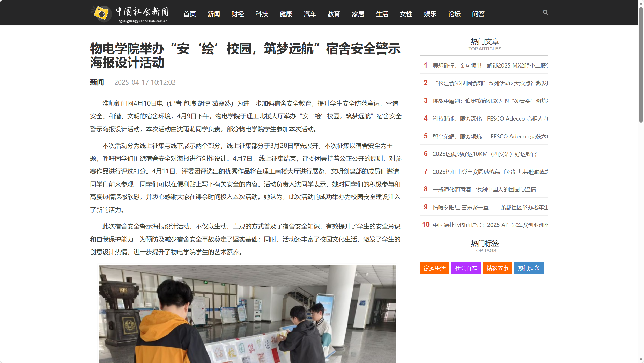Viewport: 644px width, 363px height.
Task: Visit the 教育 section
Action: [x=334, y=14]
